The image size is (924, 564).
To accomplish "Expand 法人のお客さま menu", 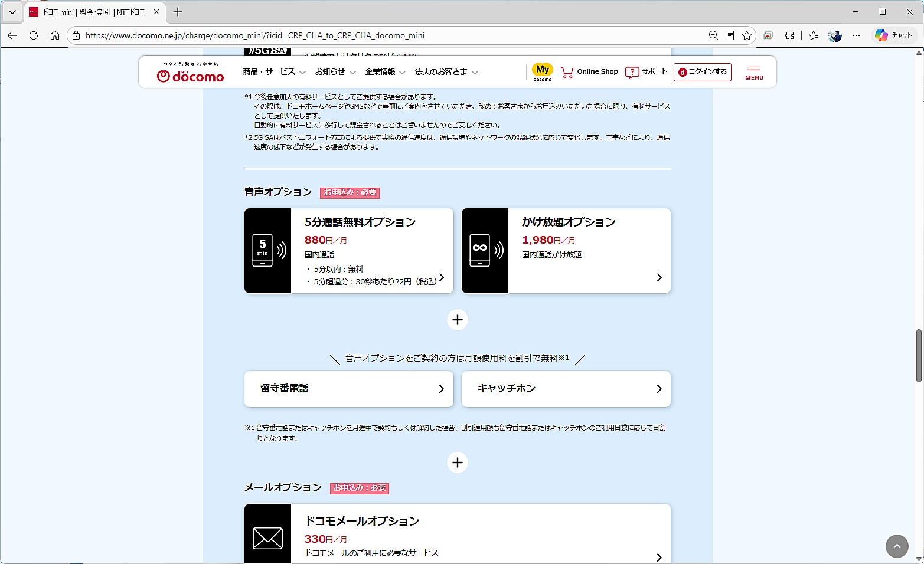I will pos(446,72).
